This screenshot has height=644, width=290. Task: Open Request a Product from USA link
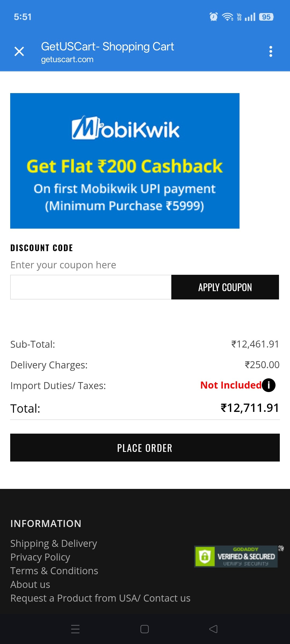point(100,598)
